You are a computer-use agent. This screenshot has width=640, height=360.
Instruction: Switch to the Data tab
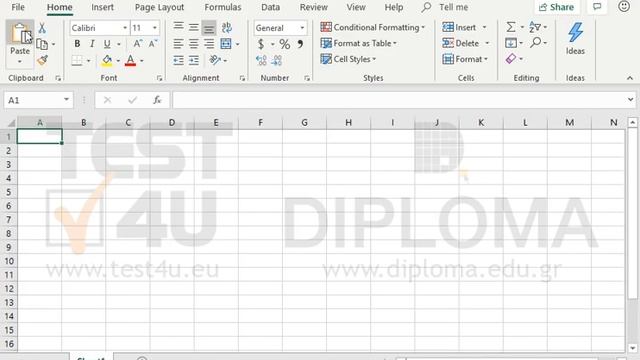pos(270,7)
